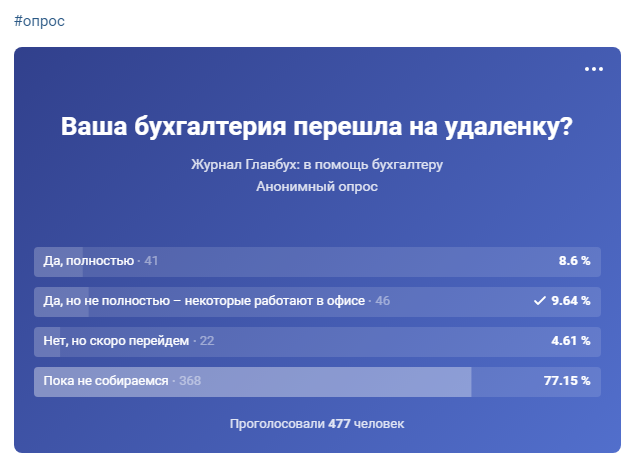Click the checkmark icon beside 9.64 %
Image resolution: width=636 pixels, height=460 pixels.
click(x=539, y=301)
